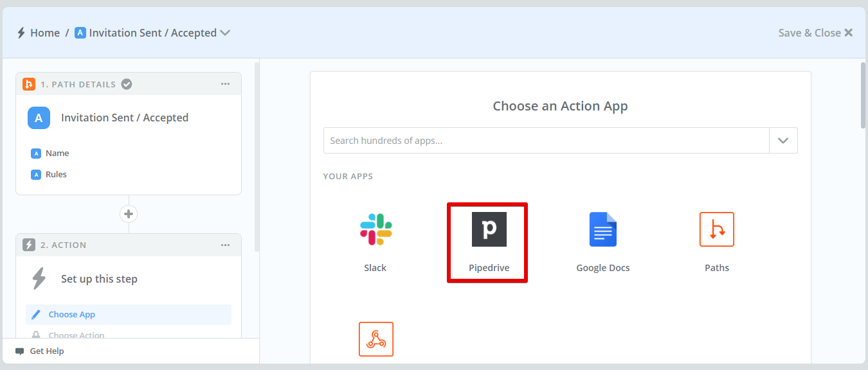868x370 pixels.
Task: Click the chat bubble icon next to Get Help
Action: pos(20,351)
